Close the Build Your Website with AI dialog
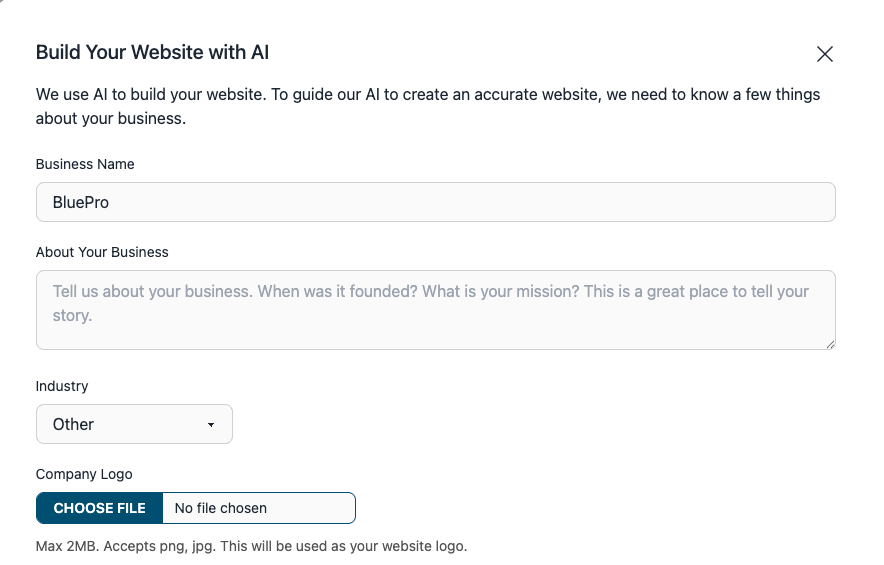Image resolution: width=884 pixels, height=565 pixels. coord(825,54)
